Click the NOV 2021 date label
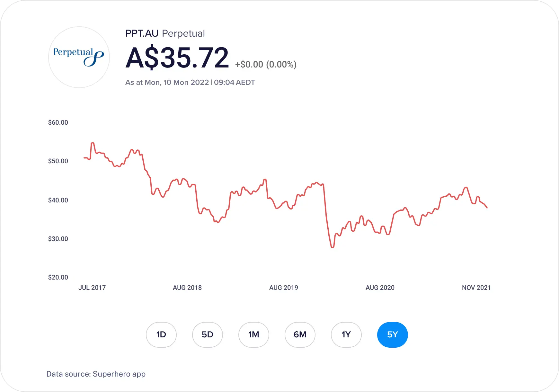 coord(476,288)
